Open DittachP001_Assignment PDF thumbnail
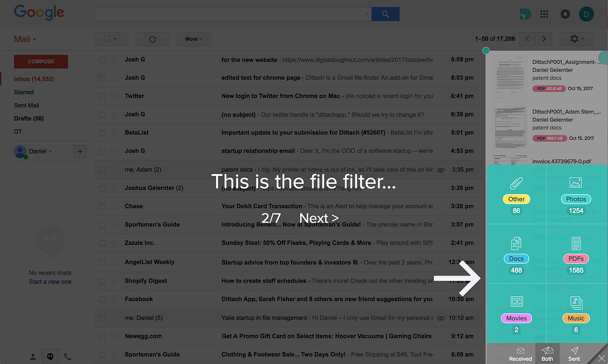 point(510,76)
